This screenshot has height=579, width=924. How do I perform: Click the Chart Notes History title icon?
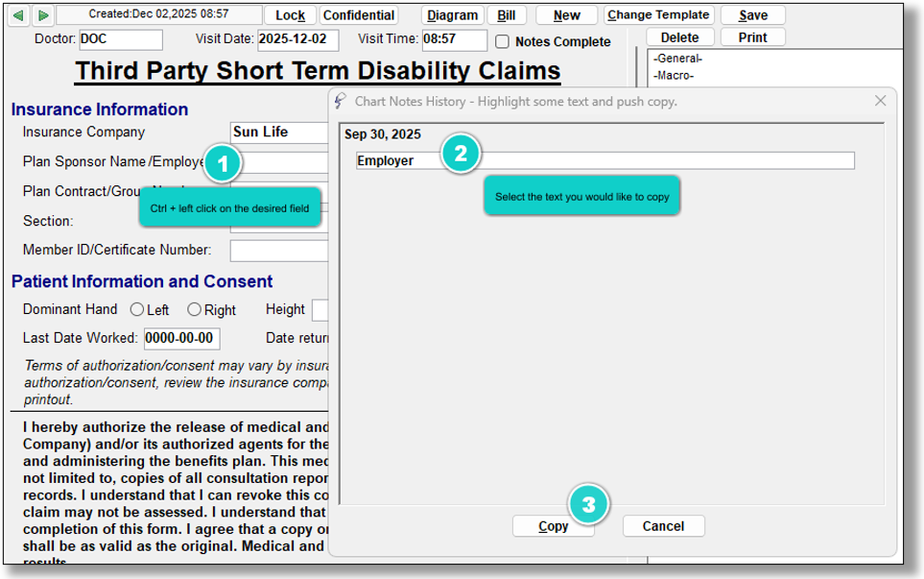[x=341, y=101]
